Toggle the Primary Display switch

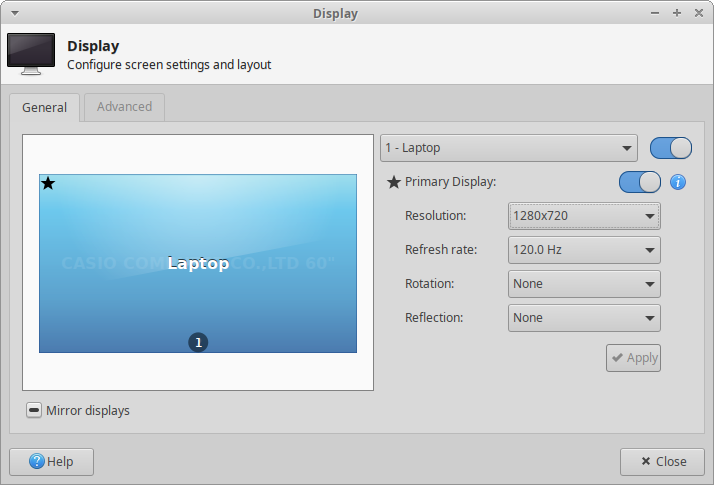(x=640, y=182)
